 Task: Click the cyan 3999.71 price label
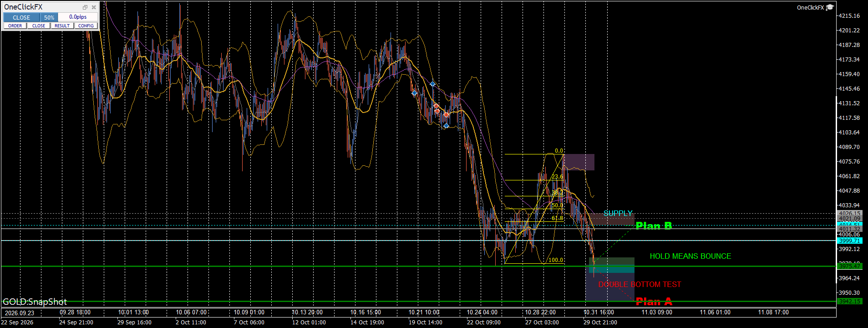point(849,241)
